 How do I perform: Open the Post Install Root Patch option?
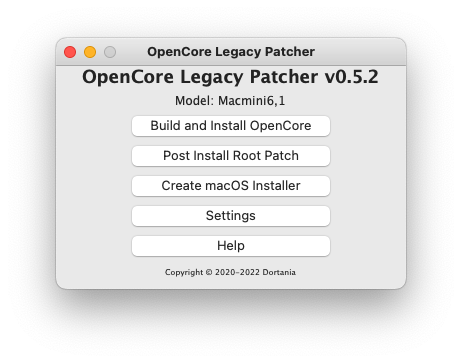pos(231,156)
